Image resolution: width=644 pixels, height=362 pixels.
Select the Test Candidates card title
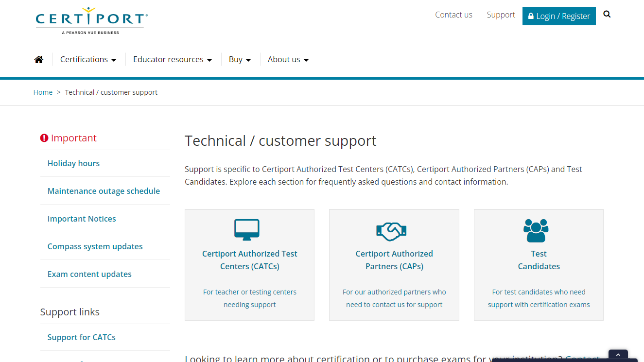(539, 260)
